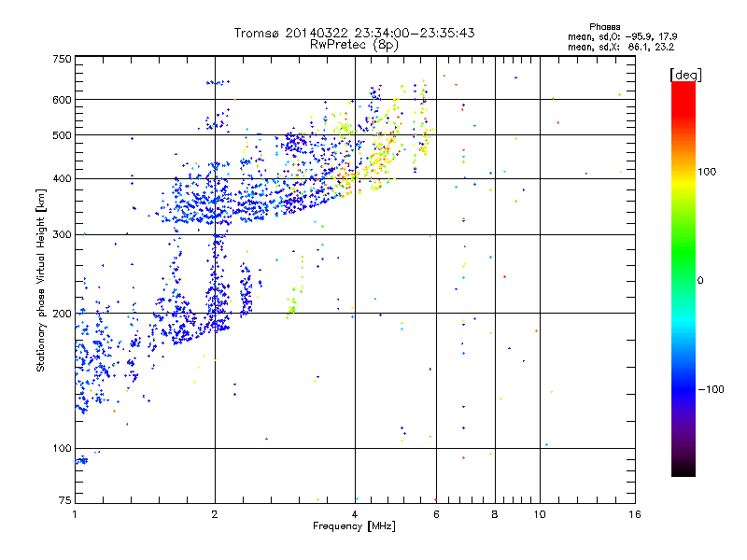Viewport: 747px width, 560px height.
Task: Click the x-axis tick label '1'
Action: pos(75,514)
